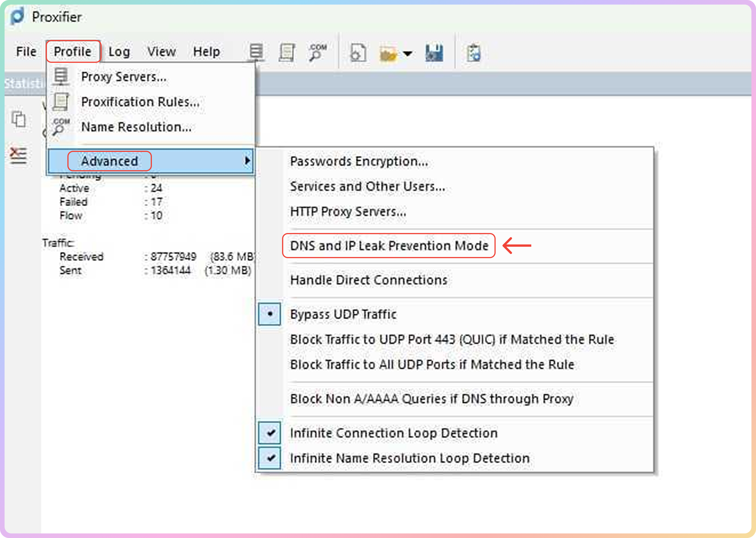
Task: Toggle Infinite Connection Loop Detection
Action: point(393,433)
